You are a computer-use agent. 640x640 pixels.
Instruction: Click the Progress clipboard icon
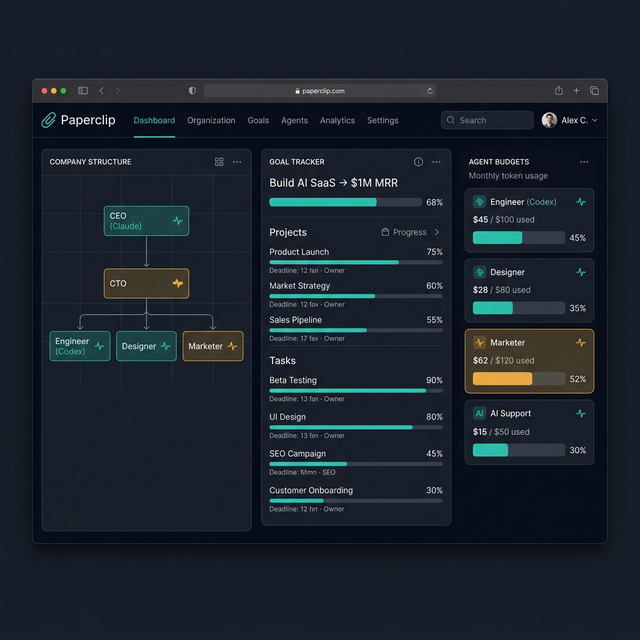(x=385, y=232)
